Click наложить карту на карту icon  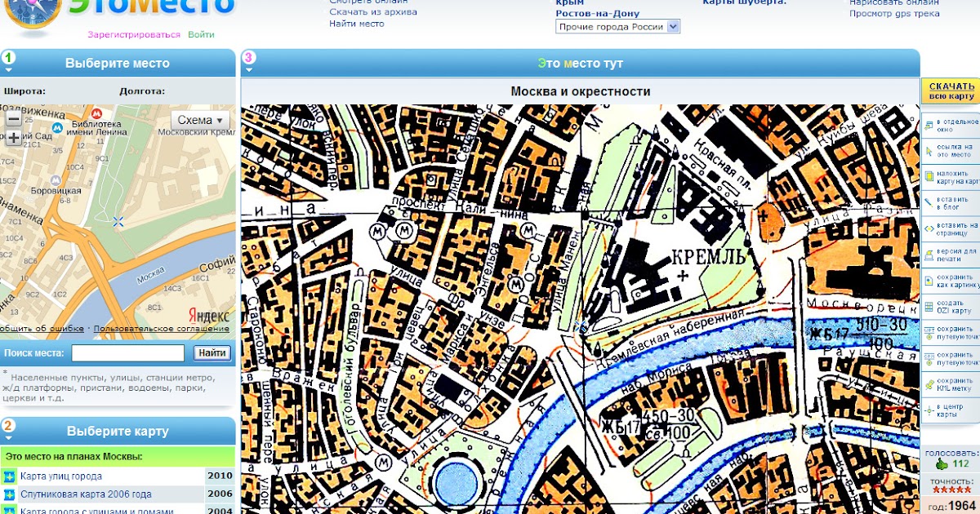(x=929, y=176)
